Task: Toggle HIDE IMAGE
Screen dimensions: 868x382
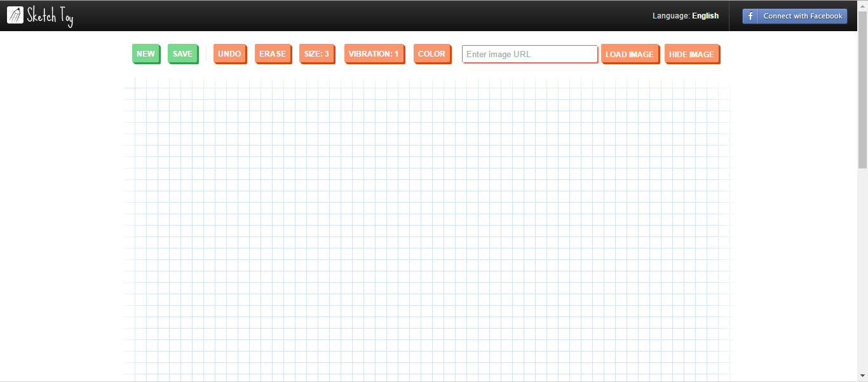Action: (691, 54)
